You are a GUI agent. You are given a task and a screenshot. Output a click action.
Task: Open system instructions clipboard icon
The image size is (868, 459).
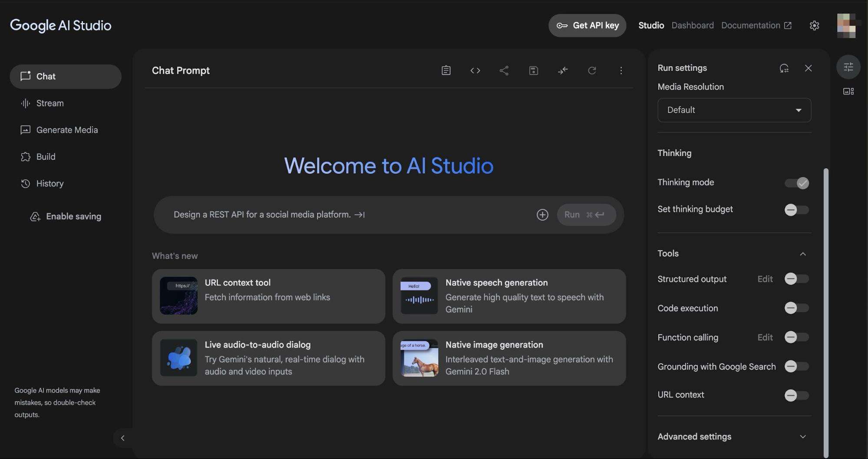tap(446, 70)
